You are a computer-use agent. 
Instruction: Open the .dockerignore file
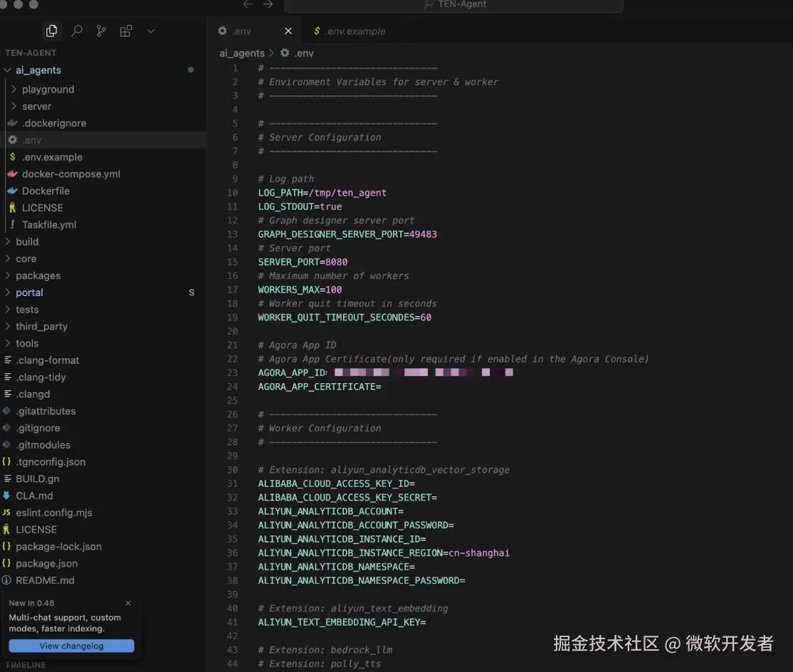(103, 123)
